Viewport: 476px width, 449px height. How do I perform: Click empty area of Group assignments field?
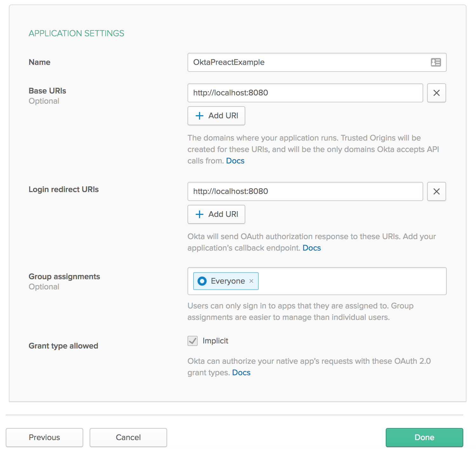pyautogui.click(x=350, y=281)
